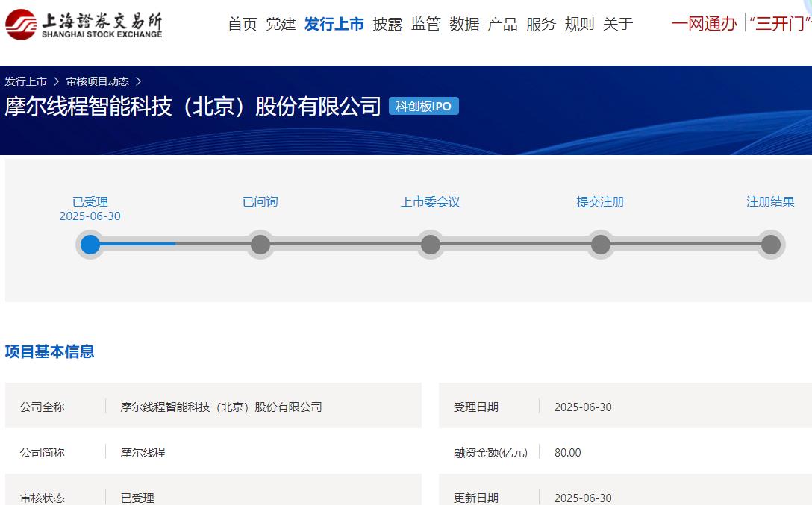Click the 一网通办 link
Screen dimensions: 812x505
(x=704, y=23)
